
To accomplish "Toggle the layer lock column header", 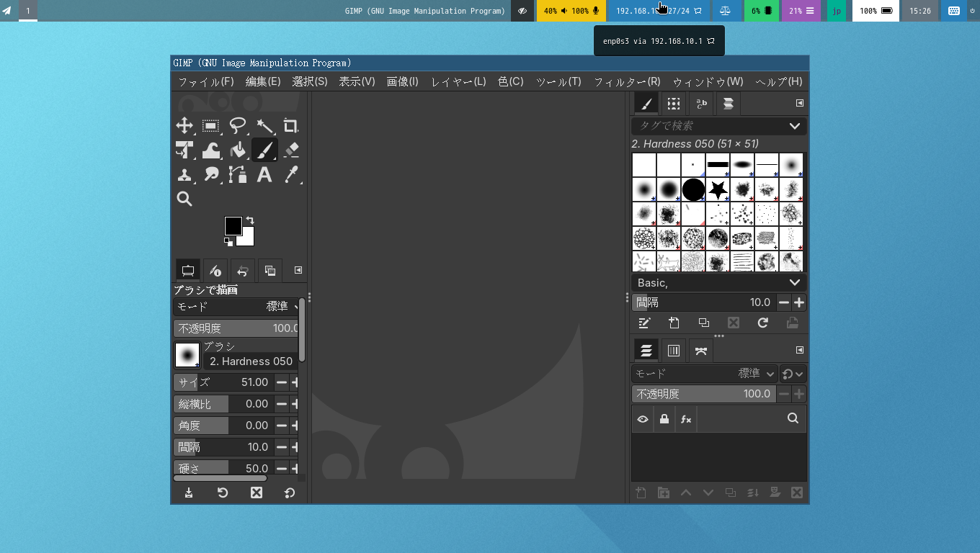I will [x=664, y=419].
